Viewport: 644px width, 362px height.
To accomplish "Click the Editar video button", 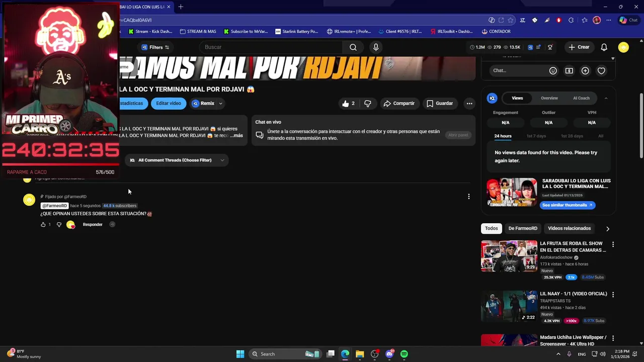I will click(x=169, y=104).
